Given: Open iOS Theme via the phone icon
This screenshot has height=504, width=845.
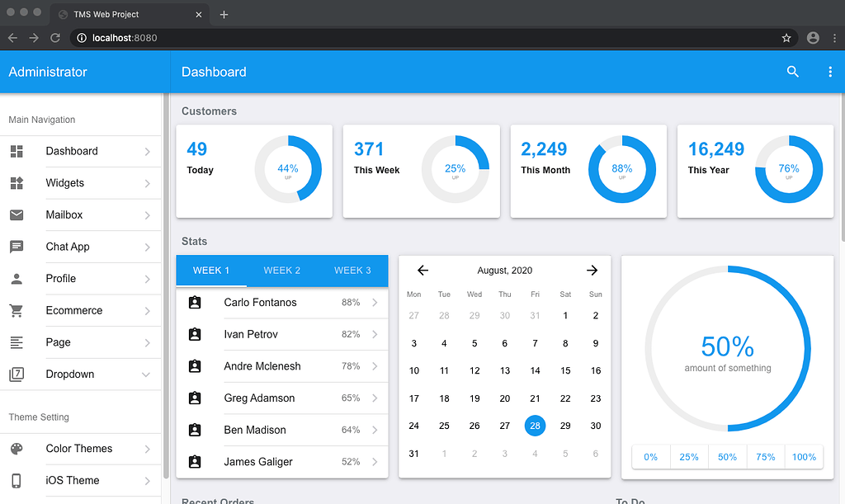Looking at the screenshot, I should coord(18,480).
